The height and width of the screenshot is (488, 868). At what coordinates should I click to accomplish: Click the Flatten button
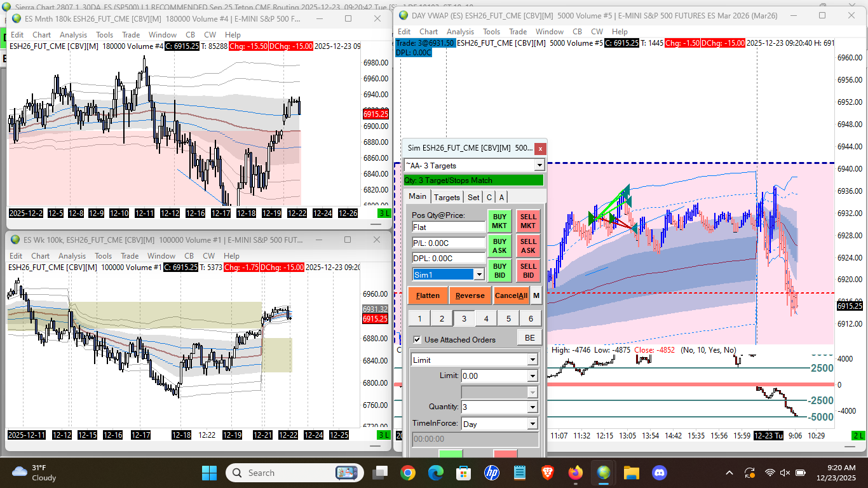tap(428, 295)
